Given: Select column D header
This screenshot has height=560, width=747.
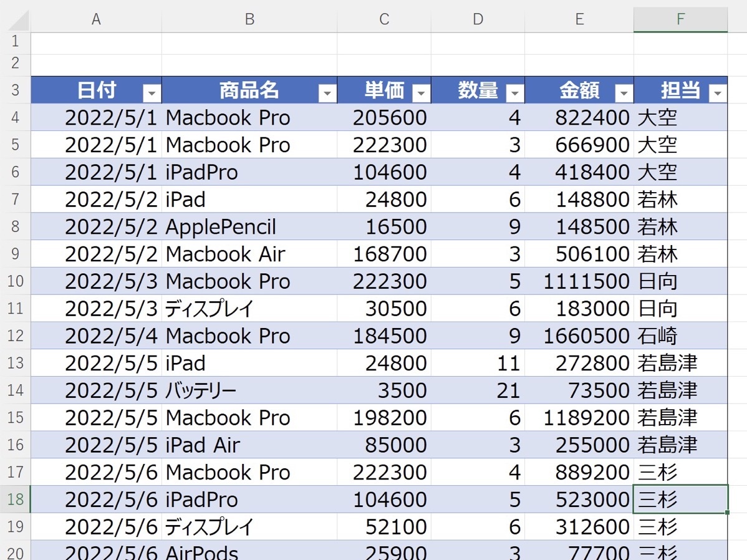Looking at the screenshot, I should pyautogui.click(x=478, y=19).
